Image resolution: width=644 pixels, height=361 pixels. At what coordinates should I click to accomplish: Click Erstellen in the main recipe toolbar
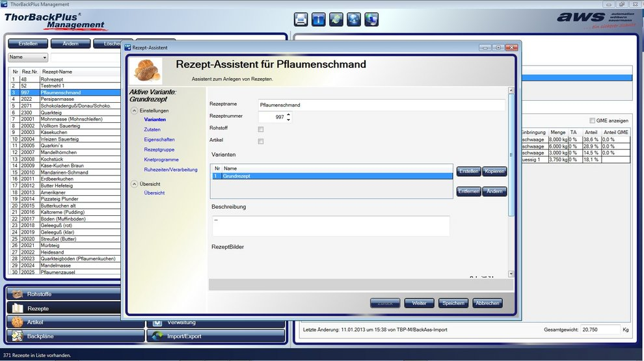(x=28, y=44)
